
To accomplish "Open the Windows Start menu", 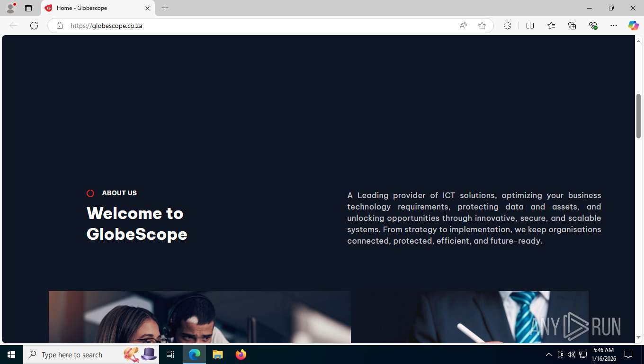I will tap(11, 355).
